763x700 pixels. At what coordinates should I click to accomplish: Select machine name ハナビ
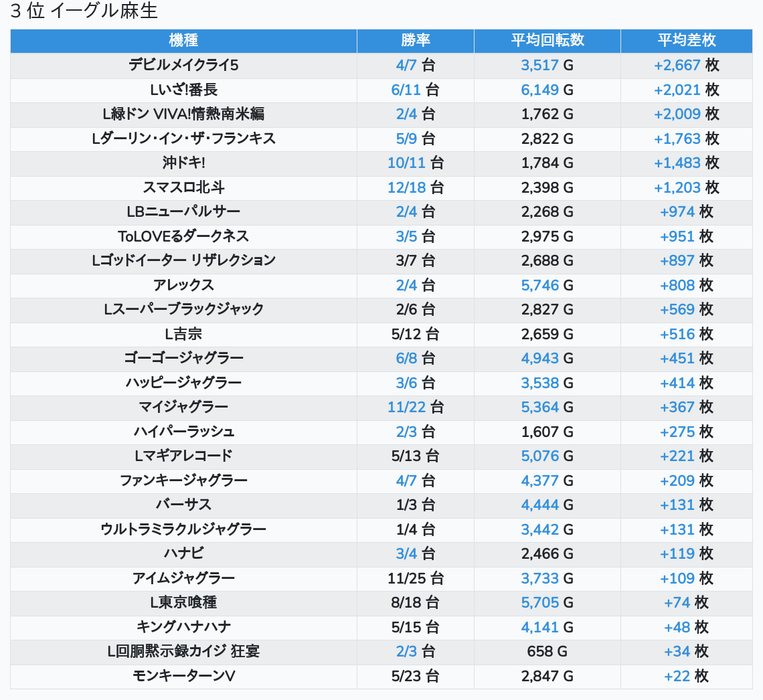(x=183, y=553)
